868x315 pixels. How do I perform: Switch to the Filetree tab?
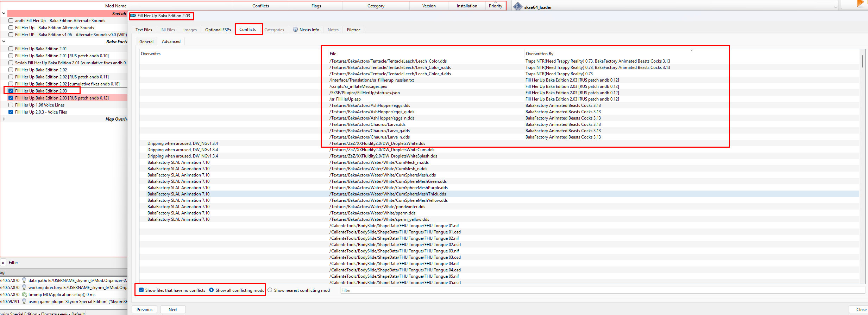coord(353,30)
